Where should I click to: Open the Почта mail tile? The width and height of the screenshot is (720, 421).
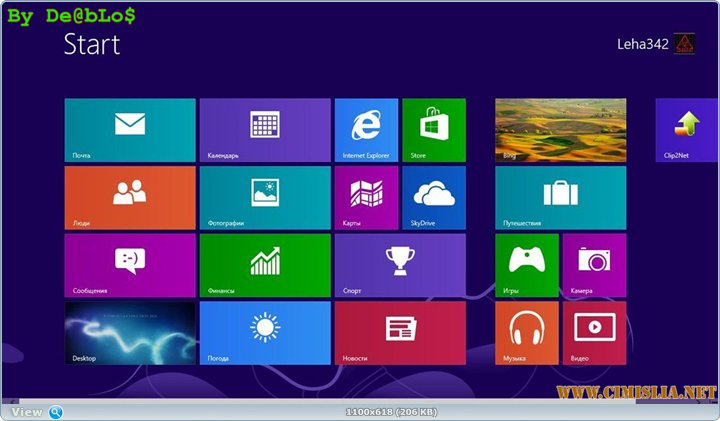[x=130, y=130]
